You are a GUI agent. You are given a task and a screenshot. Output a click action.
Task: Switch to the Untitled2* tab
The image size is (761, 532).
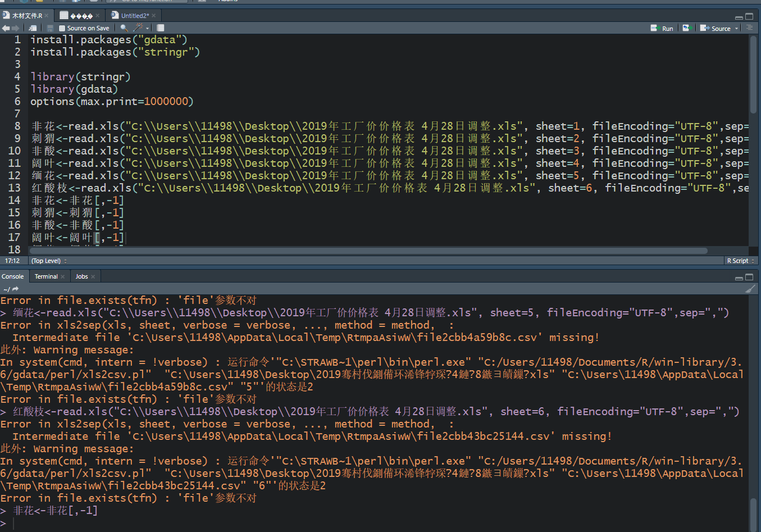click(134, 16)
